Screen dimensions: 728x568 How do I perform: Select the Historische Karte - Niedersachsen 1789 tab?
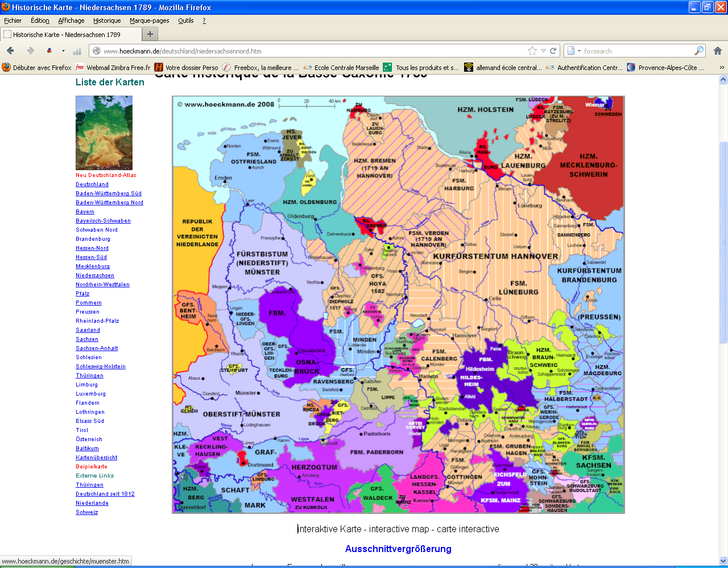(x=70, y=34)
